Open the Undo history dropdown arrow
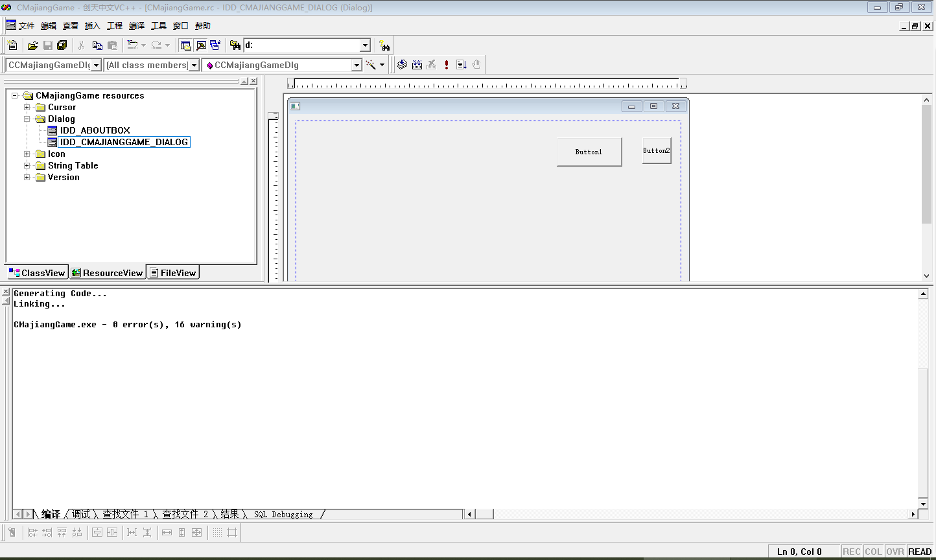The width and height of the screenshot is (936, 560). 143,45
